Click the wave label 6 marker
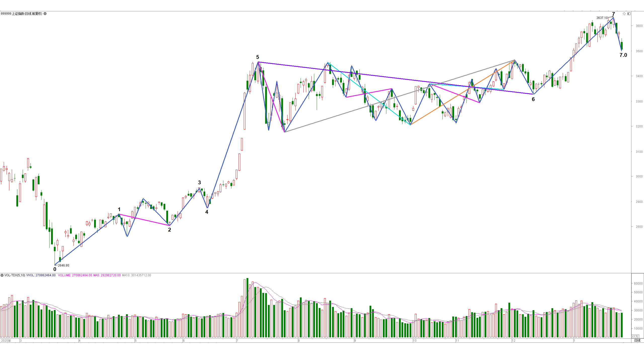This screenshot has height=362, width=644. [533, 99]
